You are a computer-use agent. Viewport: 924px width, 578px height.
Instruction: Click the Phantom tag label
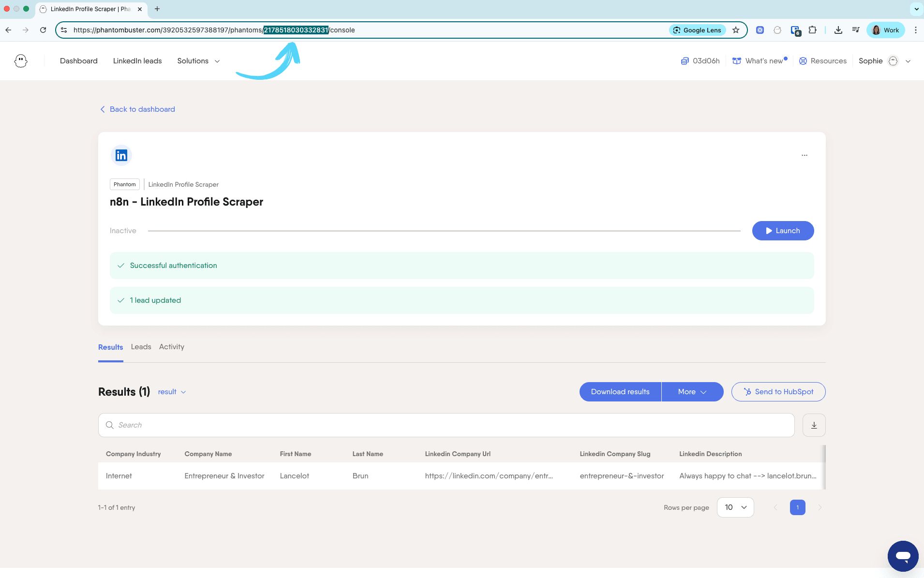125,184
